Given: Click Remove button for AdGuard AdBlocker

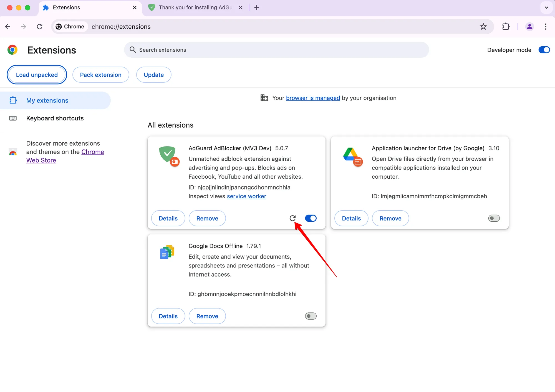Looking at the screenshot, I should (207, 218).
